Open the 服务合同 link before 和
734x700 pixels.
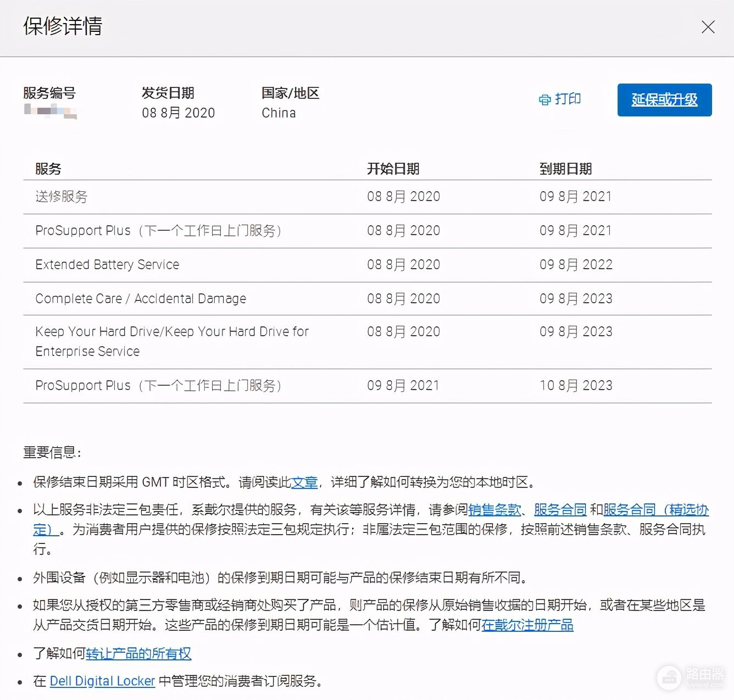(560, 510)
